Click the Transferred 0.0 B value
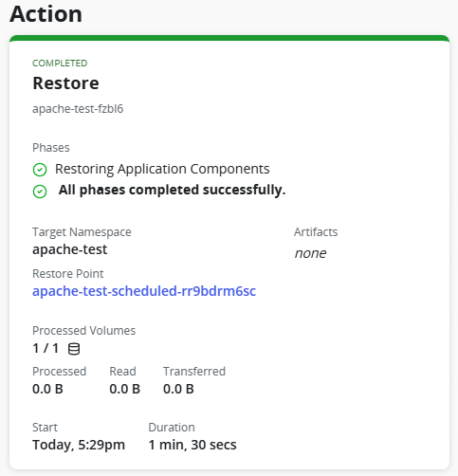The image size is (458, 476). [x=178, y=389]
